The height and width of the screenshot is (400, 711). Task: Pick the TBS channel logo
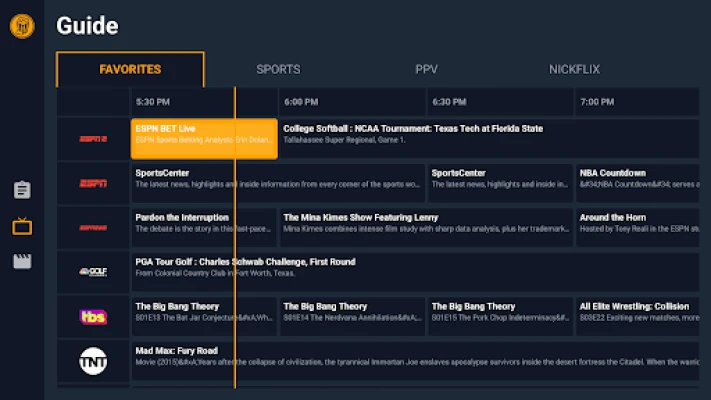pos(93,316)
